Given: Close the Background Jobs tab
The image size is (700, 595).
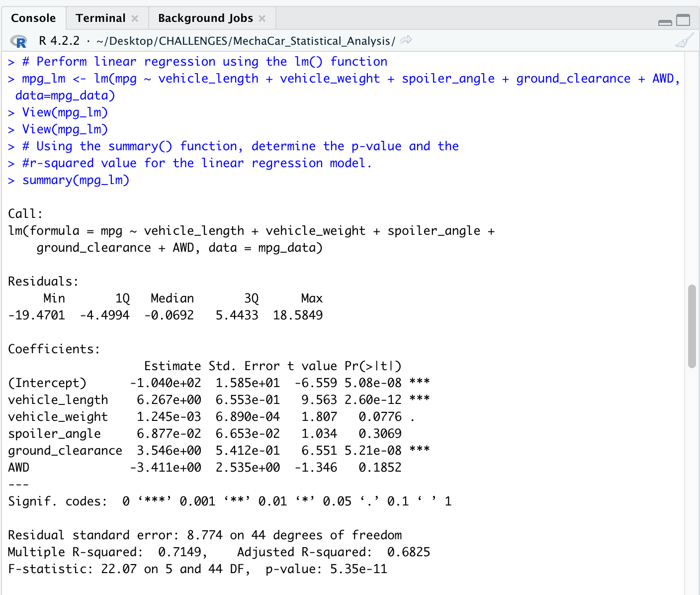Looking at the screenshot, I should [x=262, y=17].
